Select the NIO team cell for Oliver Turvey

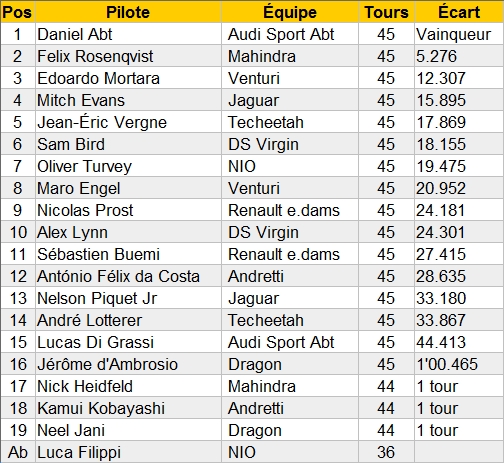[x=290, y=166]
